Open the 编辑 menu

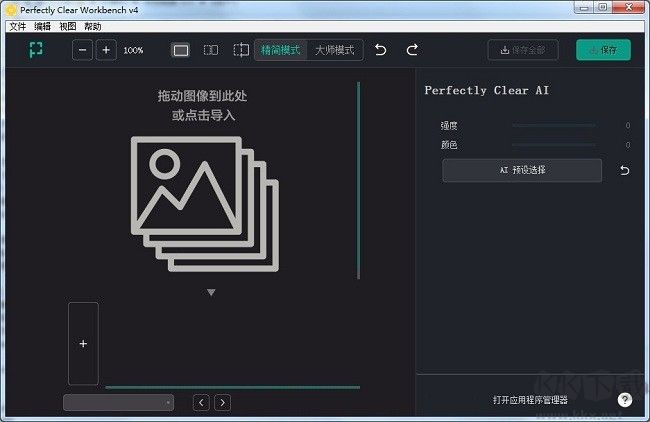click(x=42, y=27)
